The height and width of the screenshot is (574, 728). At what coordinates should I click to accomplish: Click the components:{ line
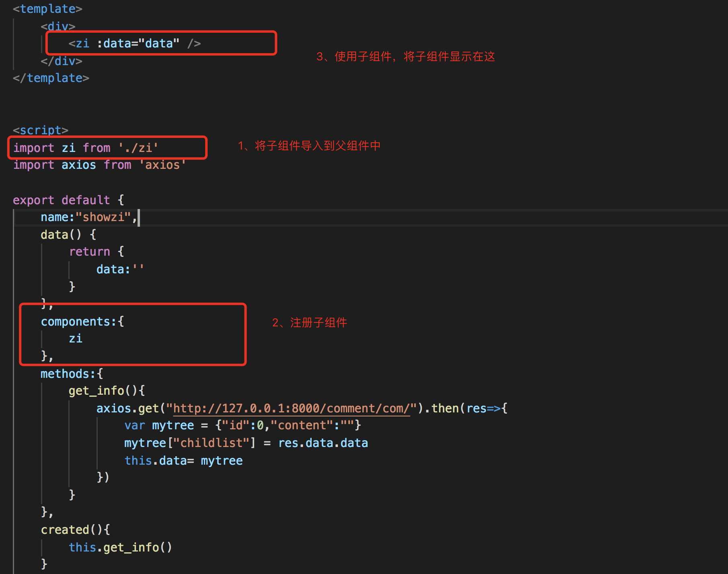[82, 322]
